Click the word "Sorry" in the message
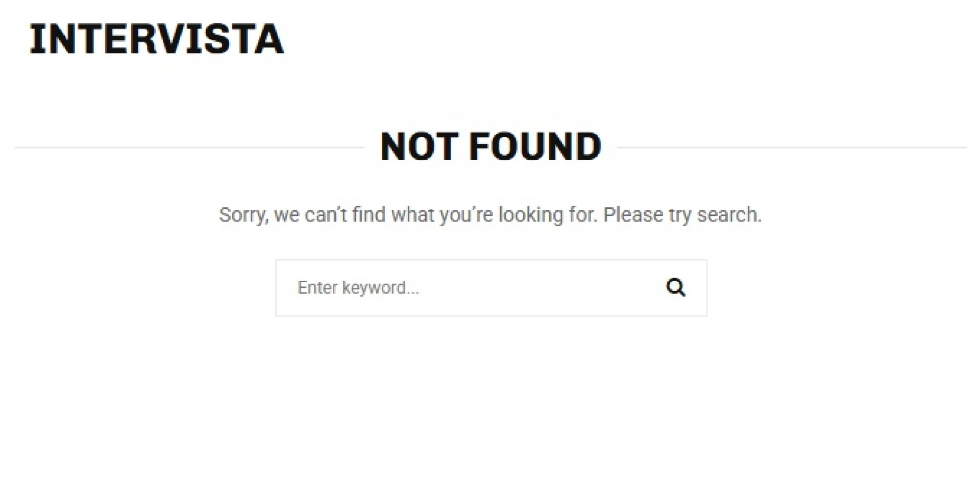The width and height of the screenshot is (980, 491). (243, 215)
